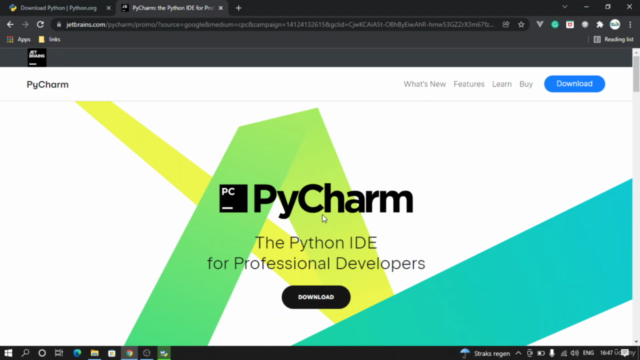Open the What's New page
This screenshot has height=360, width=640.
click(x=424, y=84)
